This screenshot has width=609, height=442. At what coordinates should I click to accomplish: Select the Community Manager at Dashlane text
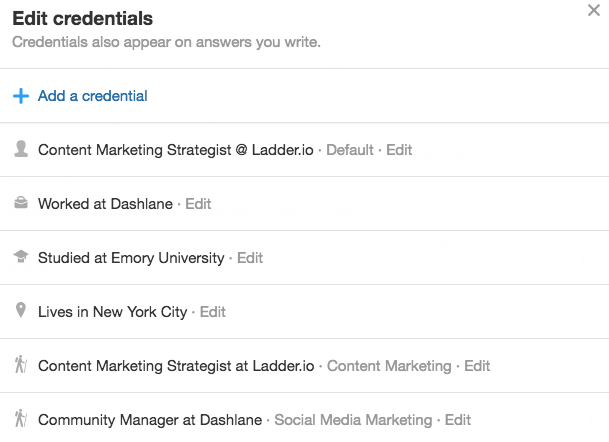150,420
